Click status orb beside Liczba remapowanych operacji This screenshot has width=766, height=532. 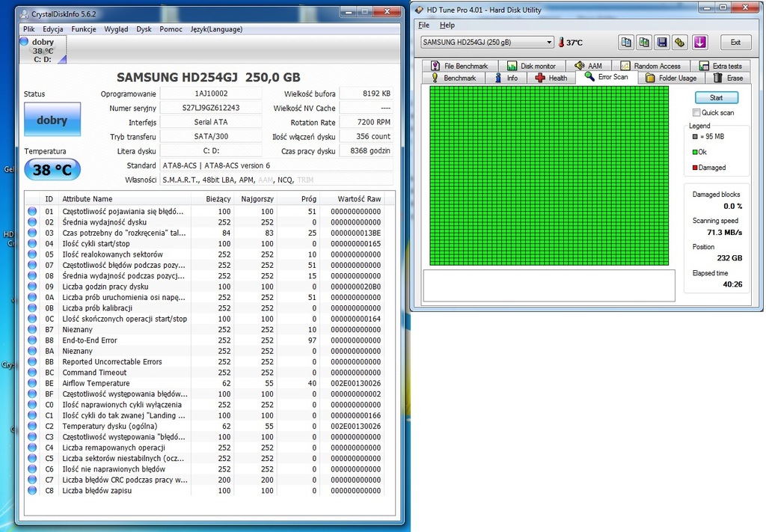pyautogui.click(x=32, y=448)
